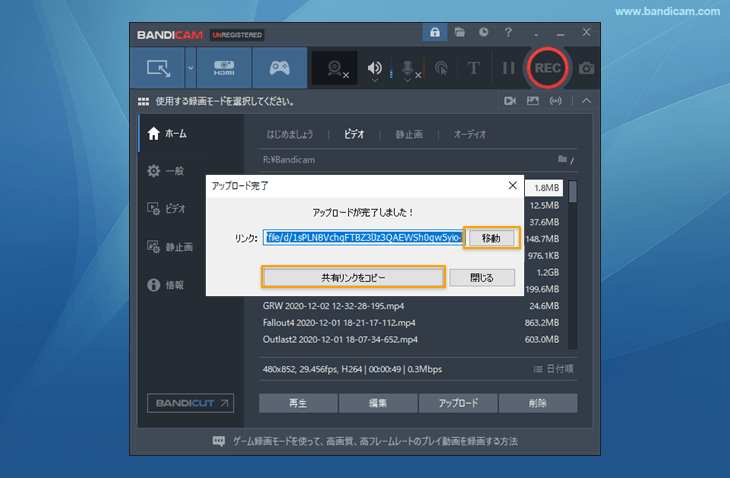Click UNREGISTERED badge
This screenshot has height=478, width=730.
click(237, 35)
